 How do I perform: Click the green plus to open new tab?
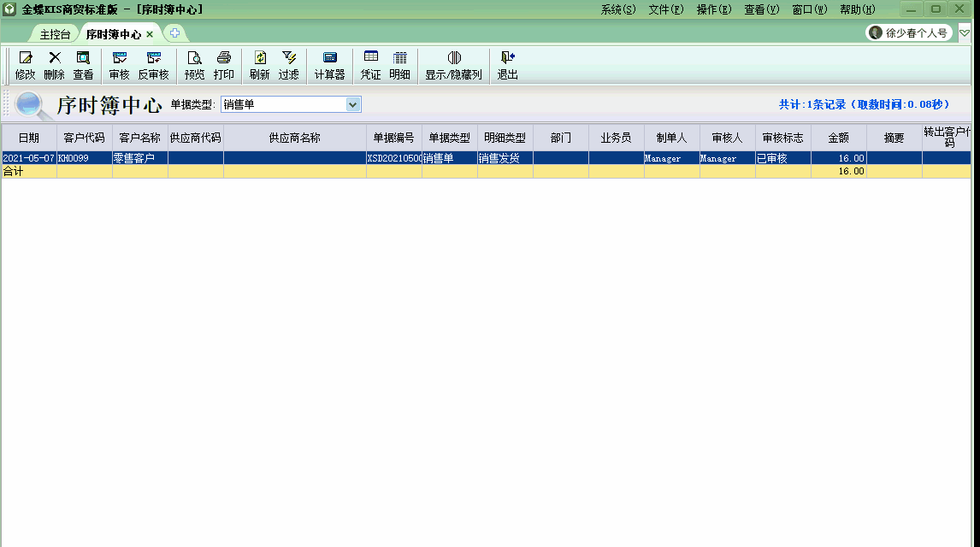(x=176, y=32)
